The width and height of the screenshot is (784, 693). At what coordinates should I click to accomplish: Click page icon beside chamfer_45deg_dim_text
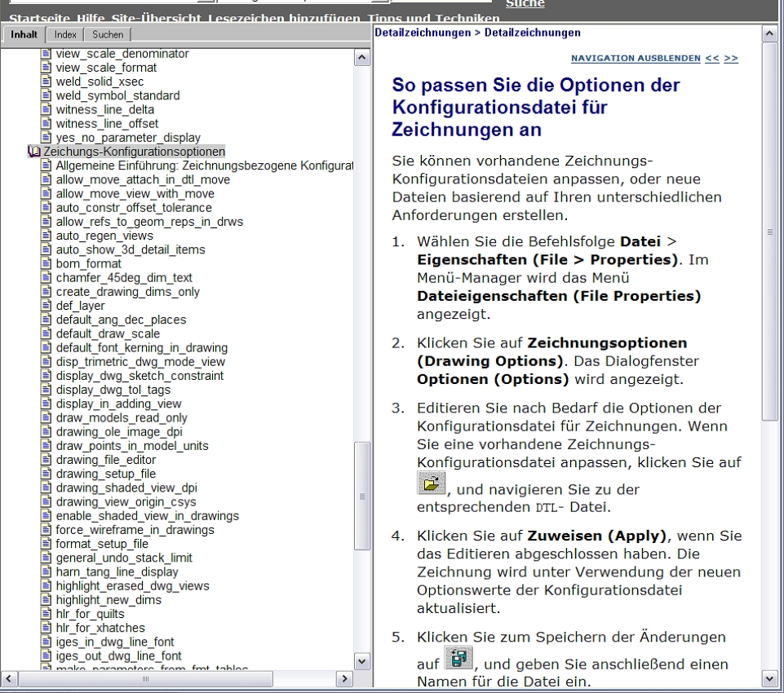point(46,277)
